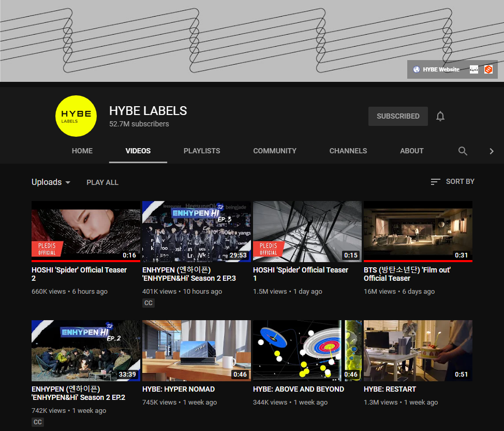Viewport: 504px width, 431px height.
Task: Click the CC badge under ENHYPEN&Hi EP.3
Action: 149,303
